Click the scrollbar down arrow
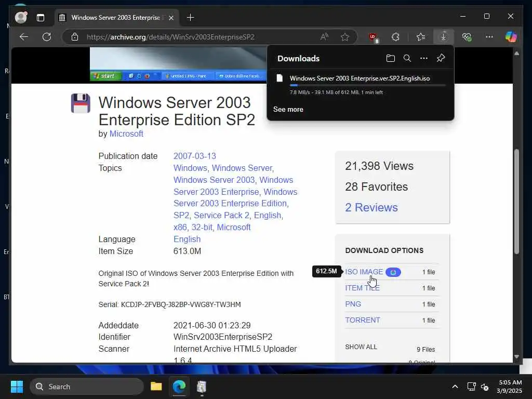The height and width of the screenshot is (399, 532). pyautogui.click(x=516, y=356)
